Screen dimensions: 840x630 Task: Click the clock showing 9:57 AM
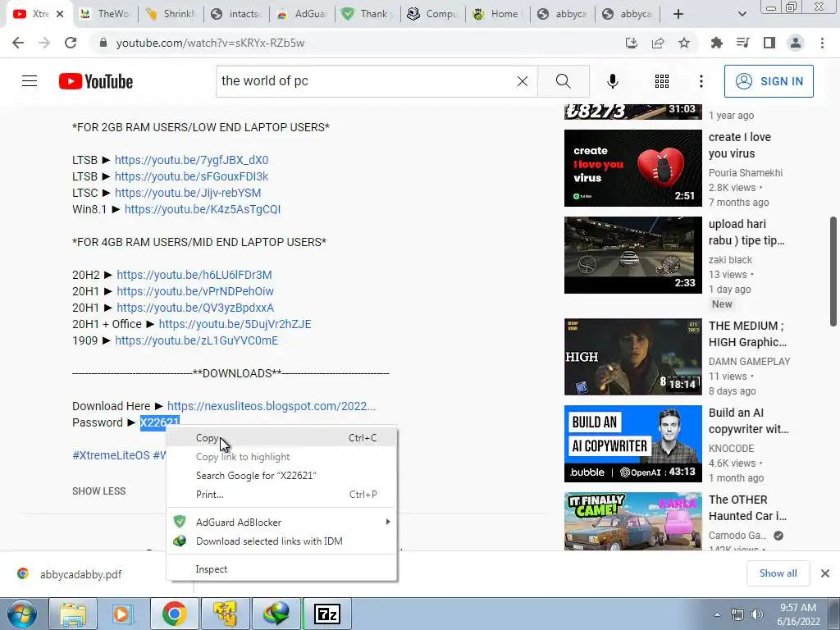[797, 607]
